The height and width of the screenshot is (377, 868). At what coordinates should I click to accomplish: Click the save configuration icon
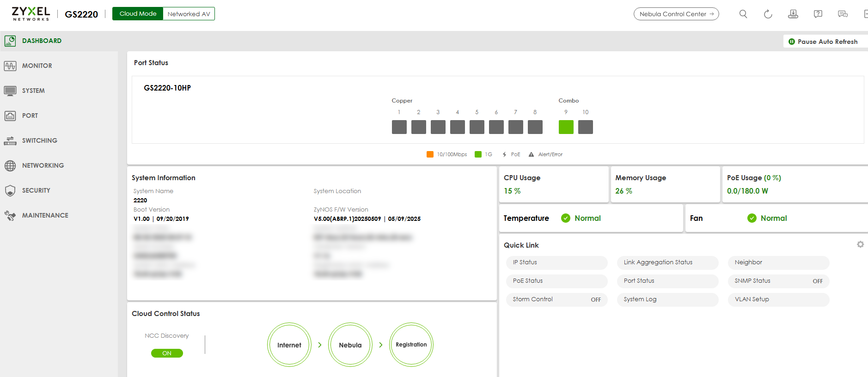tap(793, 14)
